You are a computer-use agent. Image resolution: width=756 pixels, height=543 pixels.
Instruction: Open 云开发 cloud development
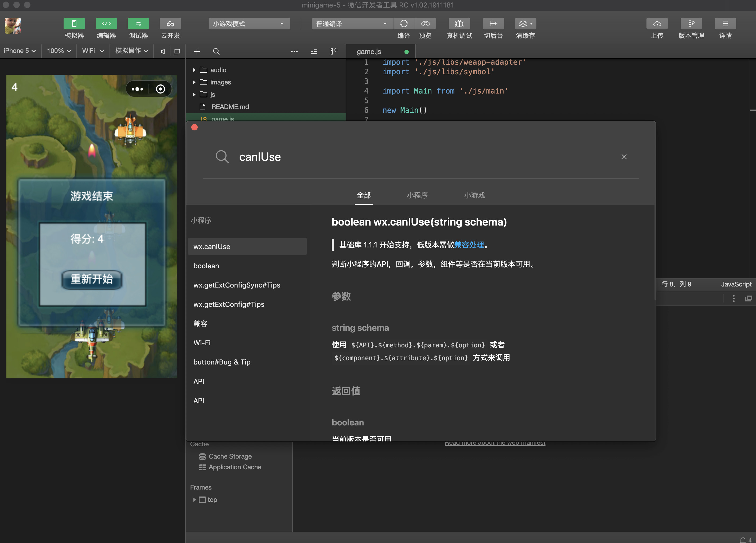[170, 24]
